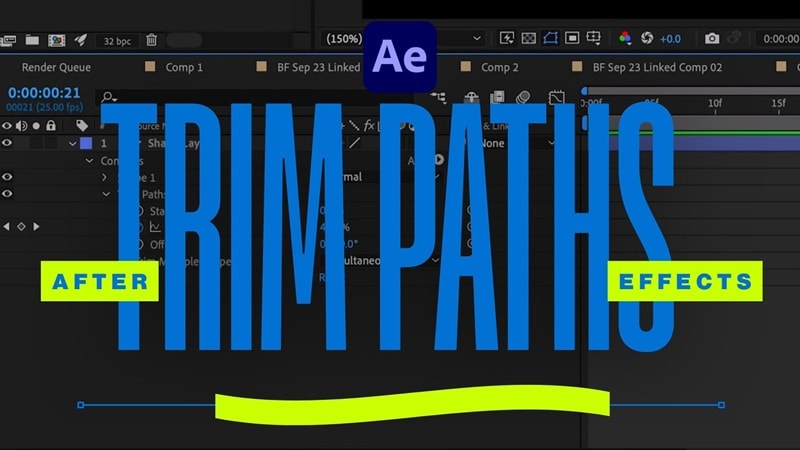Screen dimensions: 800x450
Task: Expand the Shape 1 group
Action: pyautogui.click(x=105, y=177)
